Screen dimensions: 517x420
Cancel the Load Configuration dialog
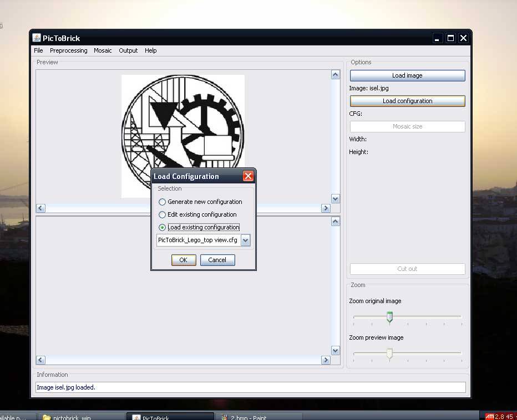coord(217,260)
